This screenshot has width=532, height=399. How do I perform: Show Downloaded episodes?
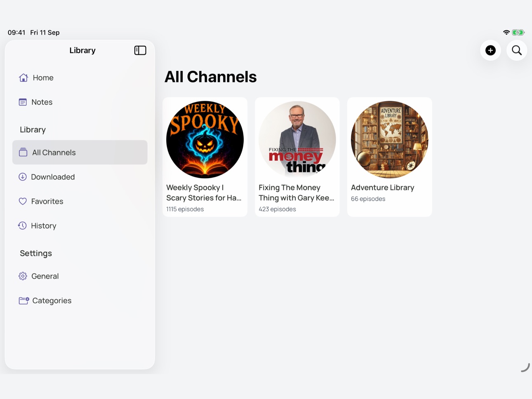[x=80, y=177]
